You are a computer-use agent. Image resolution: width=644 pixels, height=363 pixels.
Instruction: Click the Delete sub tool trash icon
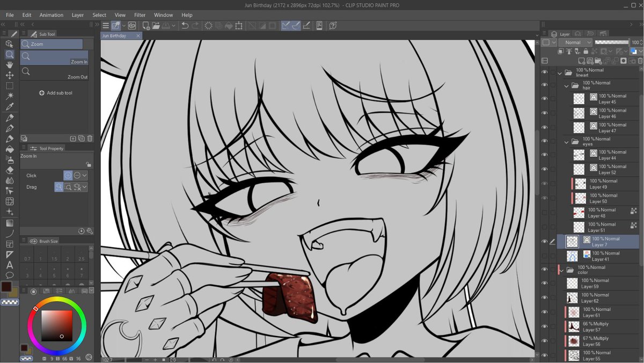pos(90,139)
